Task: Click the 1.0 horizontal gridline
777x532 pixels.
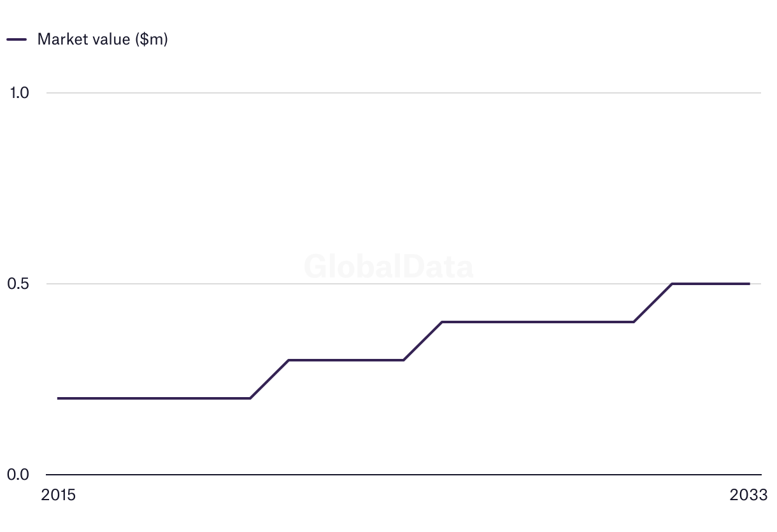Action: [x=404, y=93]
